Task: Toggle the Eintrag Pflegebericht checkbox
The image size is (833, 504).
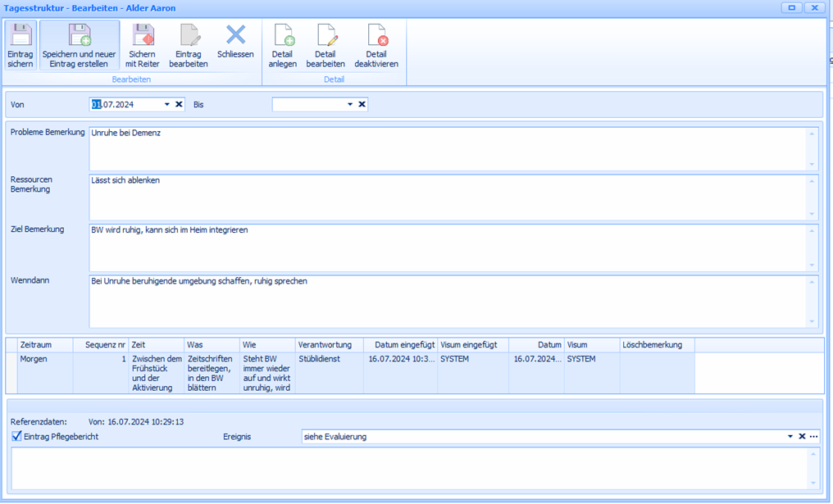Action: (17, 437)
